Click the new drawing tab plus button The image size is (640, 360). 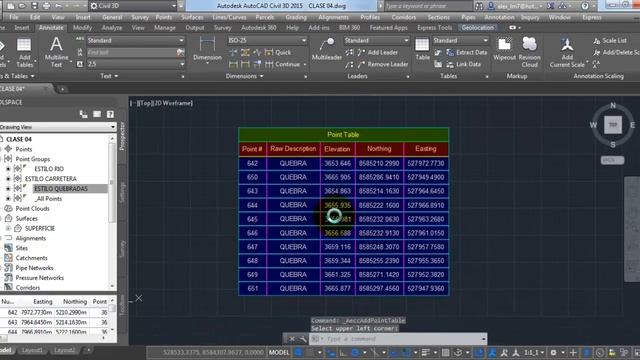62,89
